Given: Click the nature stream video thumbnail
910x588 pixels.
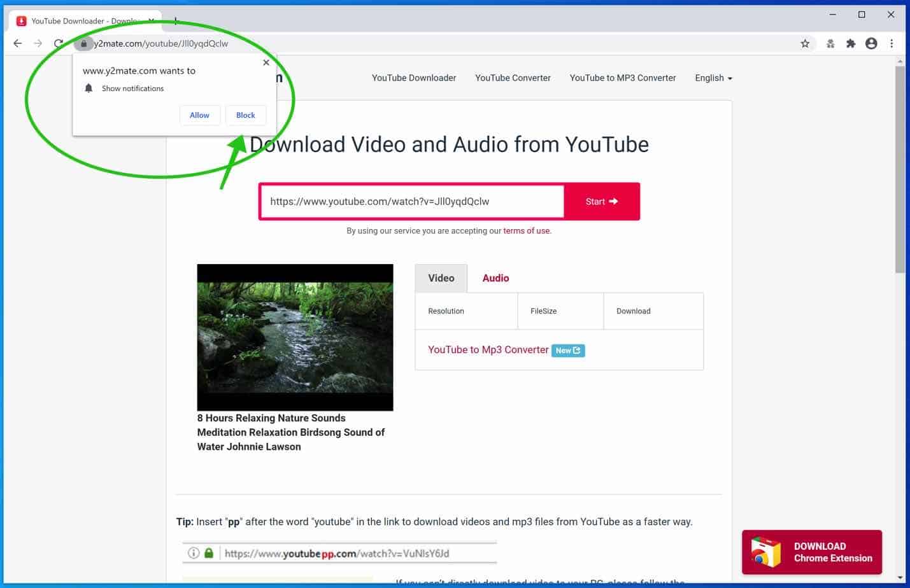Looking at the screenshot, I should click(x=295, y=337).
